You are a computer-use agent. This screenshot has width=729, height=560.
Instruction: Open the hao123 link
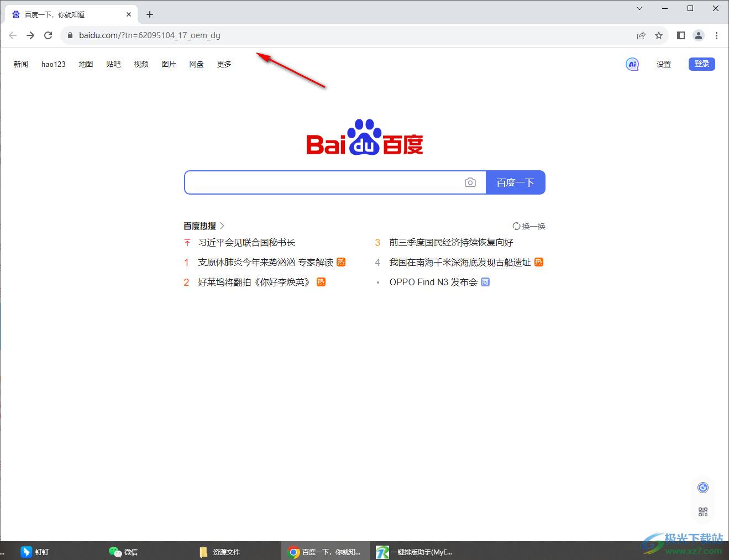pyautogui.click(x=54, y=64)
